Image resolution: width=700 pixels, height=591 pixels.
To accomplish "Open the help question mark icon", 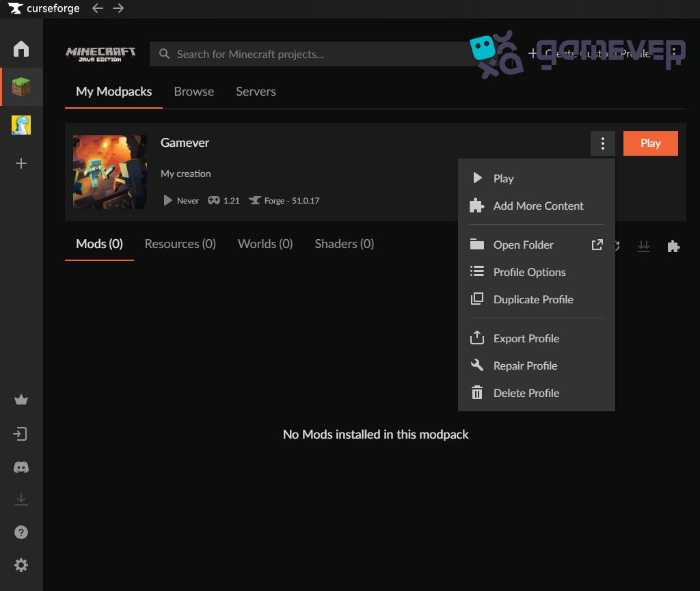I will pos(21,532).
